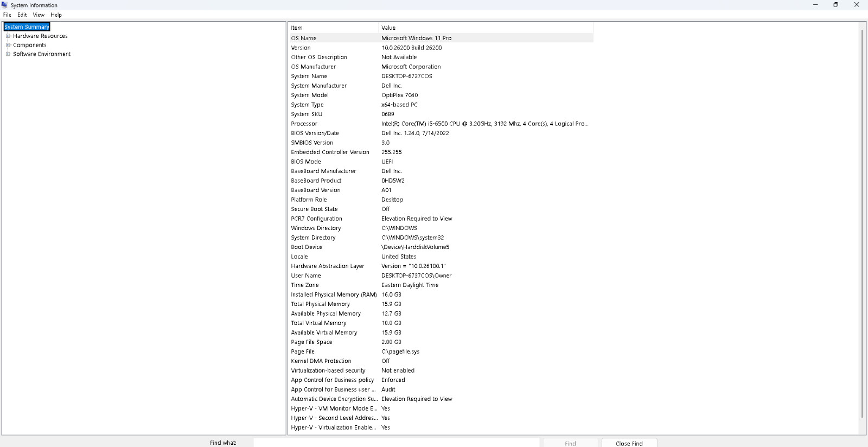
Task: Select the Components tree item
Action: (30, 45)
